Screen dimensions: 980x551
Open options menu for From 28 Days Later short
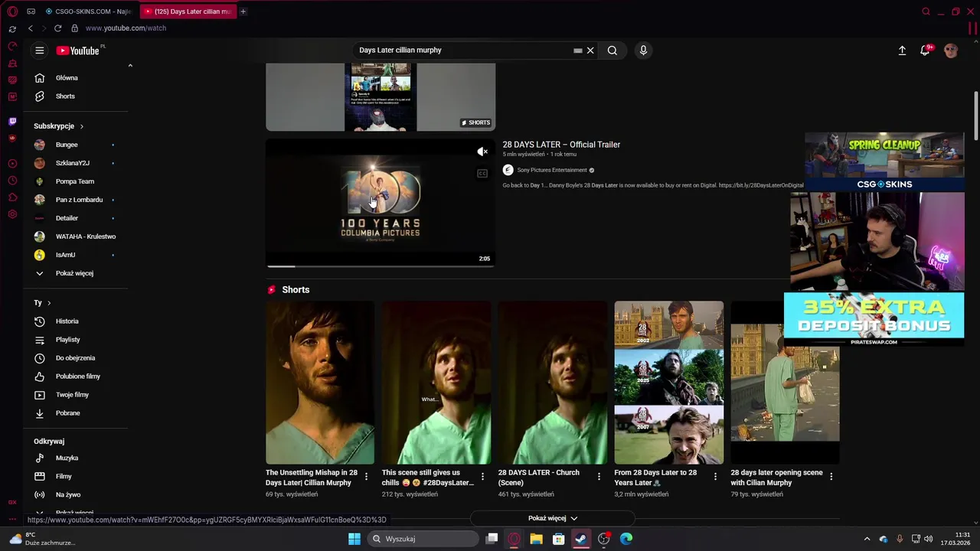[x=715, y=477]
